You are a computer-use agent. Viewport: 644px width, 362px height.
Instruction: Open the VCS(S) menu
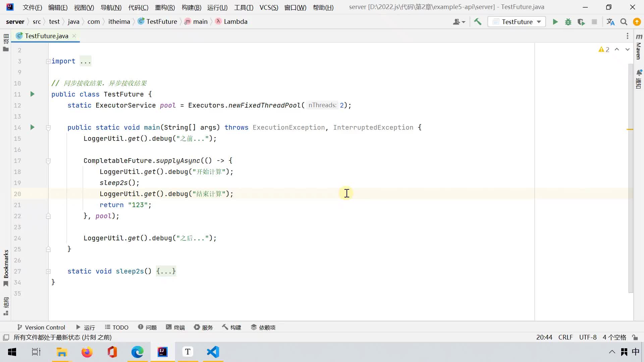(269, 7)
